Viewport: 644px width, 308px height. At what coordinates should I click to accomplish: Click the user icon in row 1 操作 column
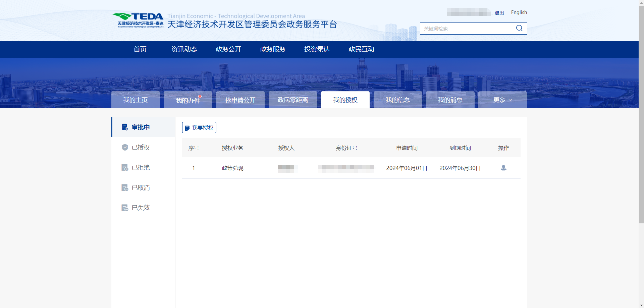point(503,168)
